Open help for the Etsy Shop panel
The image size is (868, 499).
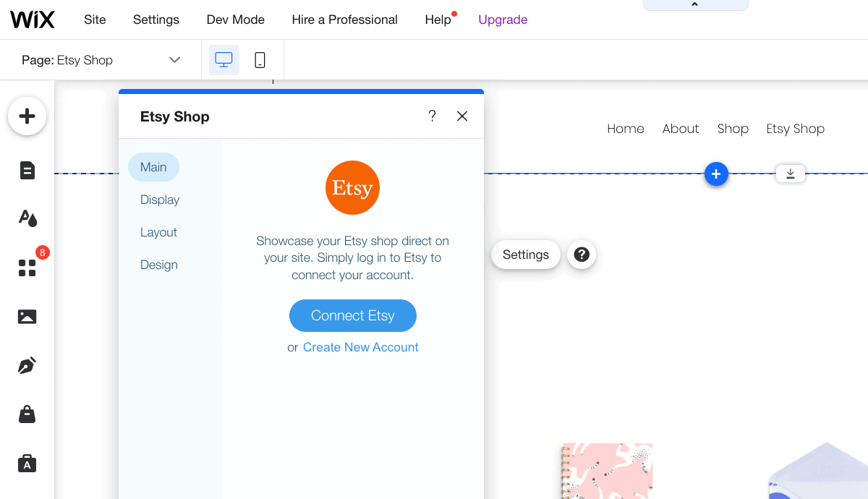point(432,116)
